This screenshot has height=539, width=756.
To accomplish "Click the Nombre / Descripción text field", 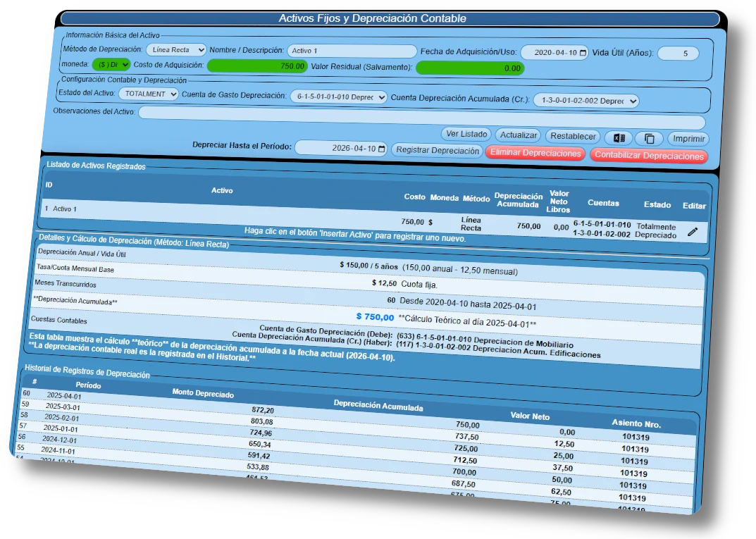I will [x=352, y=51].
